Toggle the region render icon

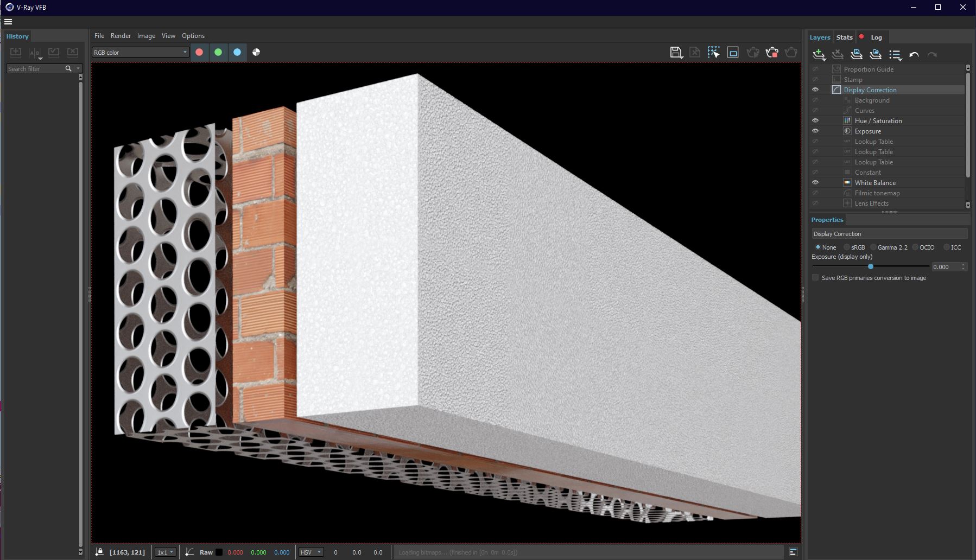(x=733, y=53)
